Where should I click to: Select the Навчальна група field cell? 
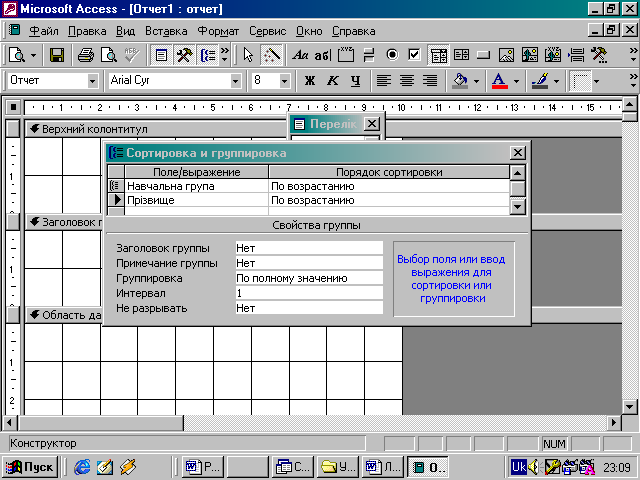196,186
